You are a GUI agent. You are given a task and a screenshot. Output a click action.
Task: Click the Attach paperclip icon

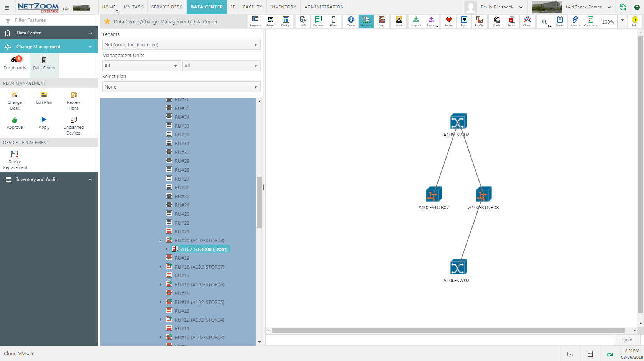pos(575,21)
